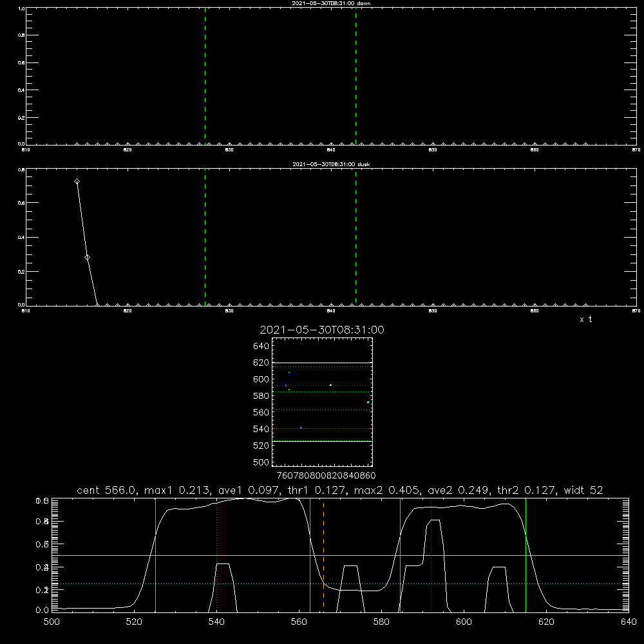Click the horizontal white dotted threshold line in the bottom plot
The image size is (644, 644).
click(340, 583)
